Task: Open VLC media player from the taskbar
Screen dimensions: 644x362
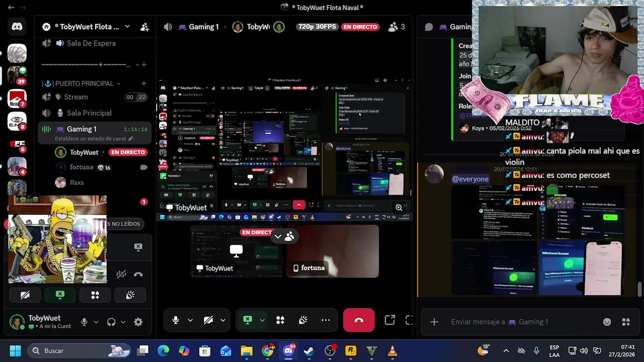Action: click(392, 351)
